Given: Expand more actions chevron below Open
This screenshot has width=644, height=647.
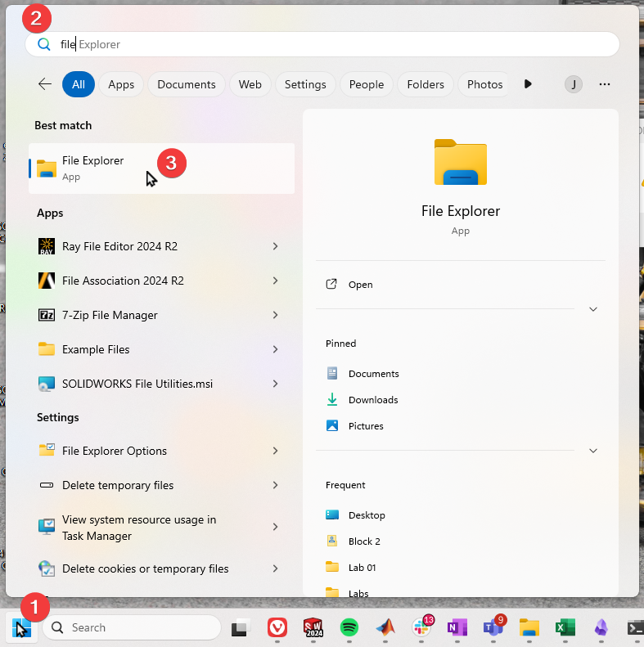Looking at the screenshot, I should (593, 309).
